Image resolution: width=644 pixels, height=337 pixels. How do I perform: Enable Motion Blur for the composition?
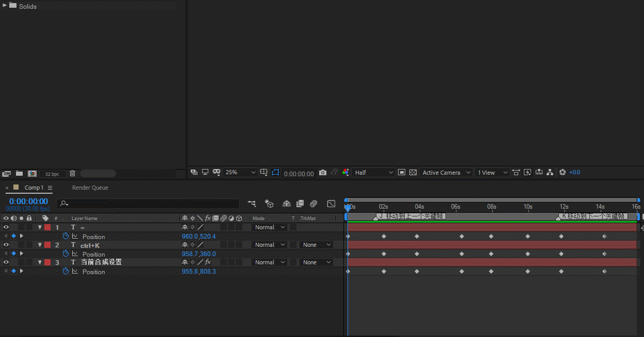[313, 204]
